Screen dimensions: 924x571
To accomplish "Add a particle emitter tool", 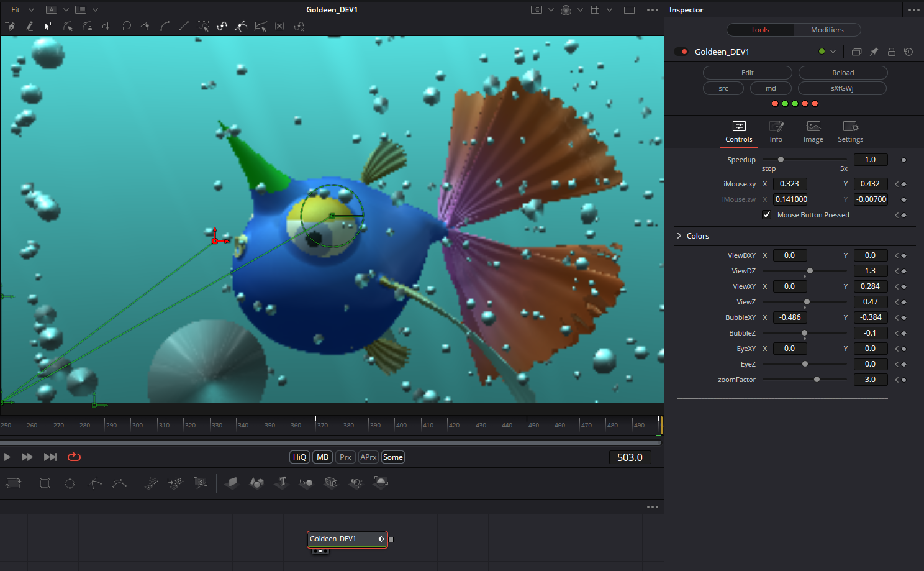I will [x=151, y=483].
